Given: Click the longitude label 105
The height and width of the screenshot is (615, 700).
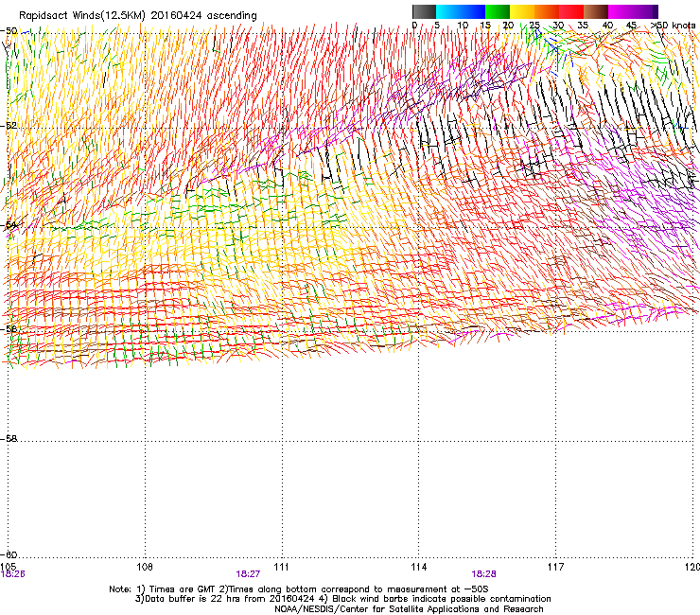Looking at the screenshot, I should click(8, 567).
